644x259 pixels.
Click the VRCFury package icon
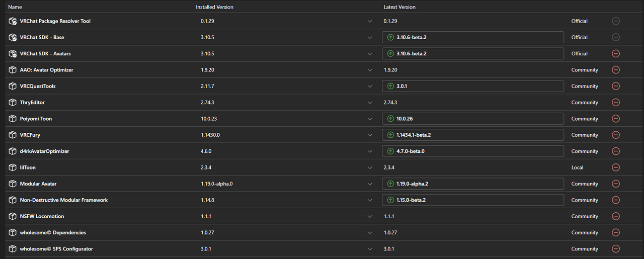[13, 135]
